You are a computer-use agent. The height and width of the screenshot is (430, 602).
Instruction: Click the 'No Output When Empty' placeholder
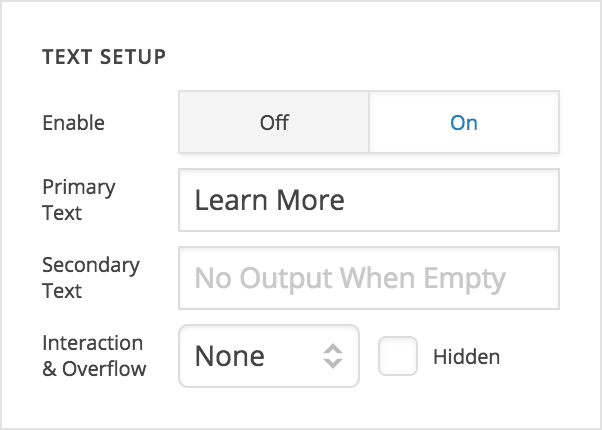coord(350,278)
